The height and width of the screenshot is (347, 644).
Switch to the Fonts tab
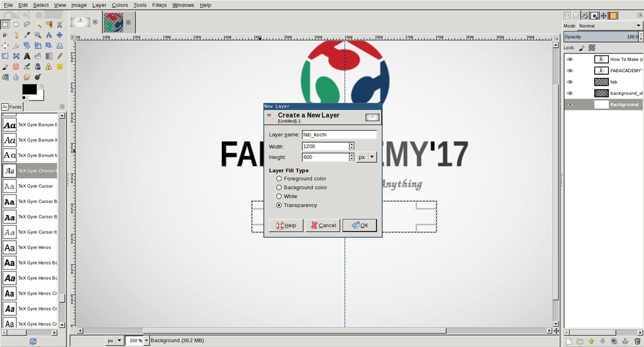click(x=12, y=107)
